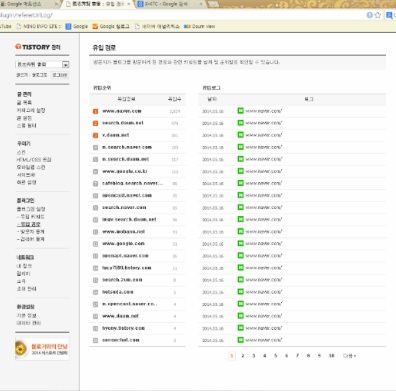Viewport: 396px width, 391px height.
Task: Go to page 8 of the referrer log
Action: tap(308, 356)
